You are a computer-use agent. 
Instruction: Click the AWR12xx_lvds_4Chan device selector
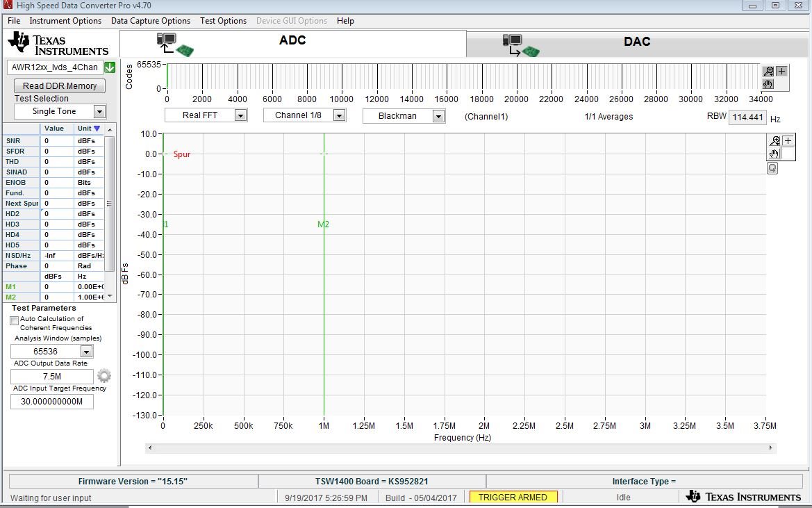click(x=55, y=67)
